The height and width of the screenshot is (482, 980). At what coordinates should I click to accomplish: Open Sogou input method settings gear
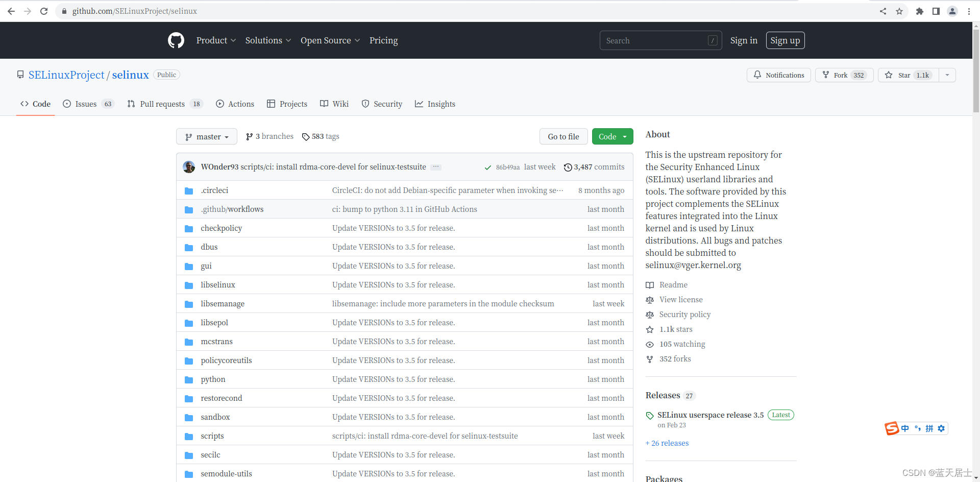(x=942, y=428)
